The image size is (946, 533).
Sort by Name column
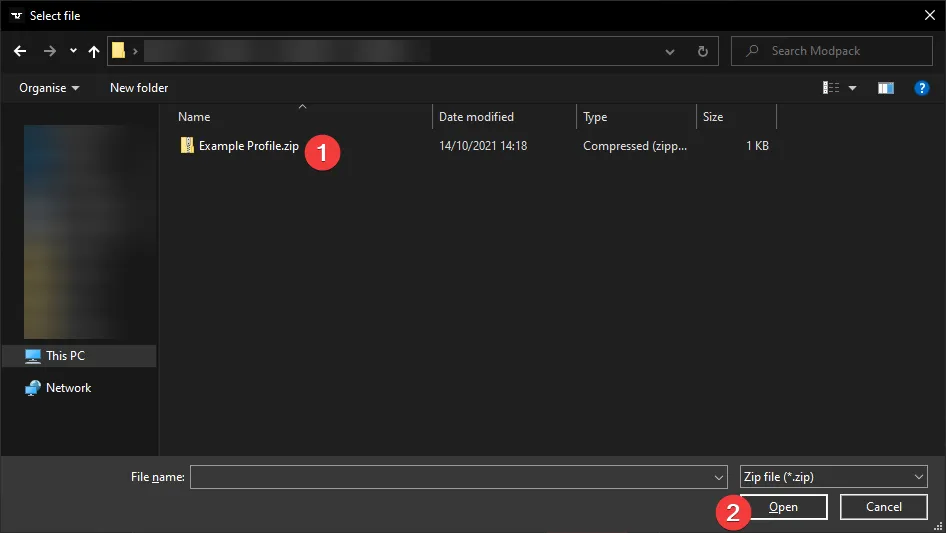(194, 117)
